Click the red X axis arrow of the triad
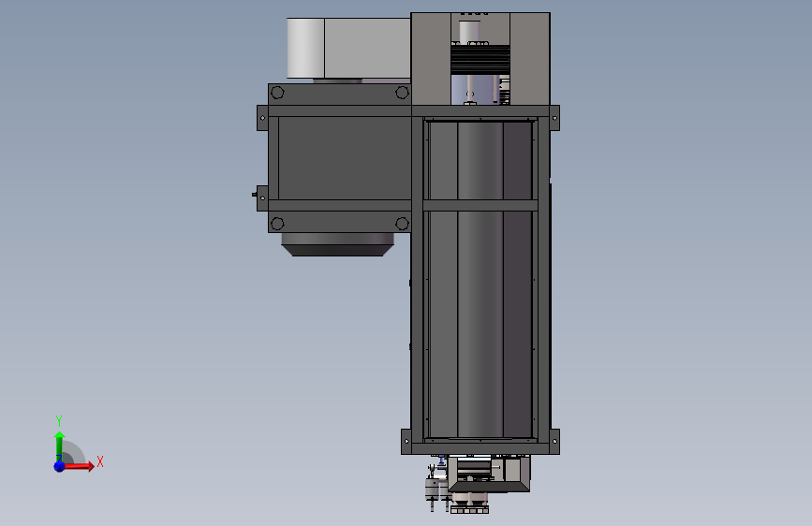Image resolution: width=812 pixels, height=526 pixels. coord(79,466)
